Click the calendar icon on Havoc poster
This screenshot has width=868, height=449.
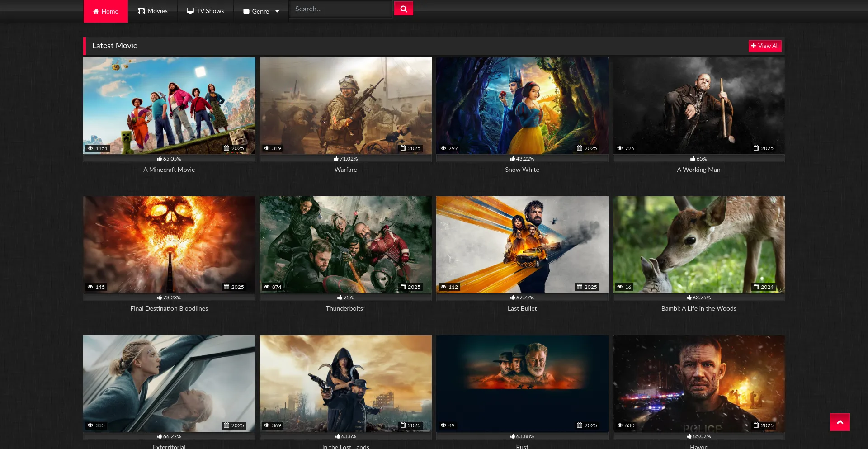(x=756, y=425)
